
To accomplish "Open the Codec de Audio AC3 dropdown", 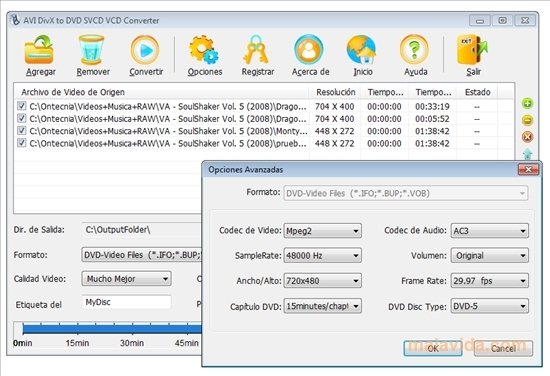I will point(490,231).
